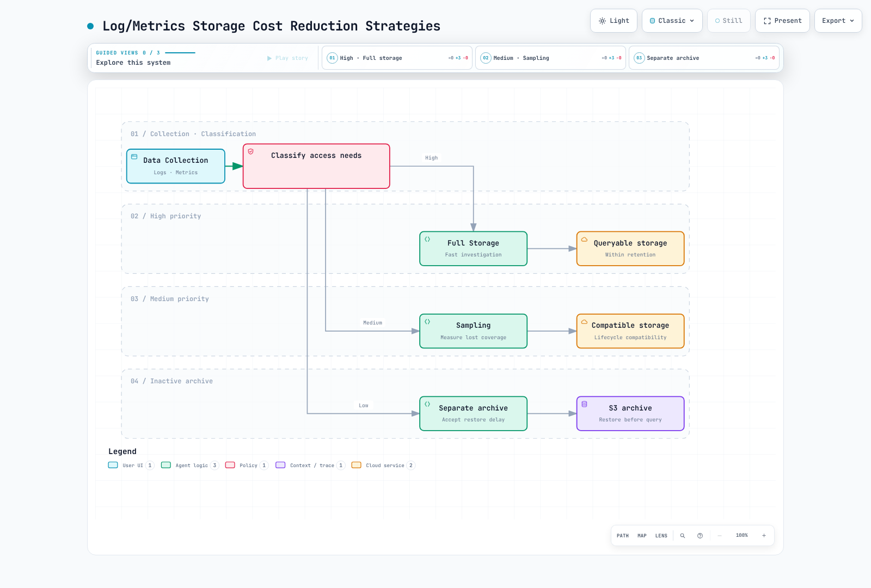Click the code icon on Separate archive node
Viewport: 871px width, 588px height.
point(427,405)
